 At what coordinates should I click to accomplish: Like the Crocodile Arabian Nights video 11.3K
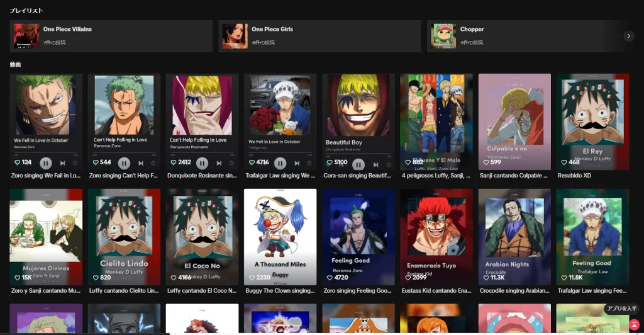[x=486, y=278]
